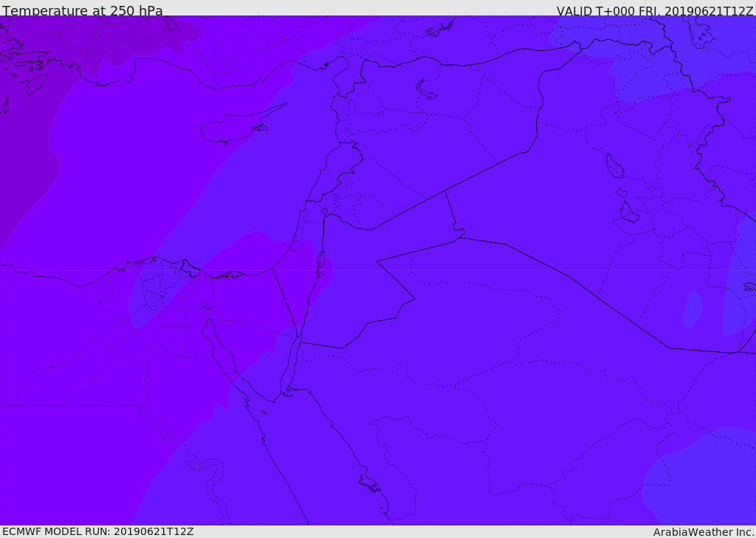756x538 pixels.
Task: Click the "Temperature at 250 hPa" title
Action: 83,10
